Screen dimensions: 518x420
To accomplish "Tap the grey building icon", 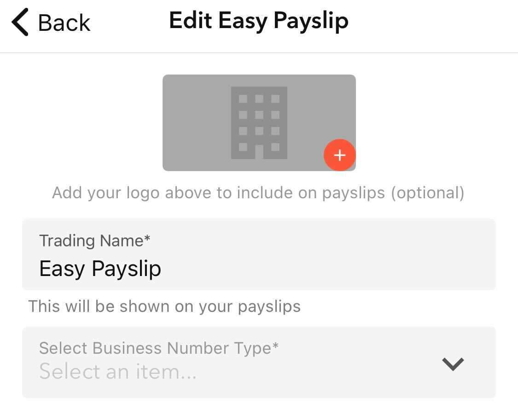I will click(x=259, y=122).
